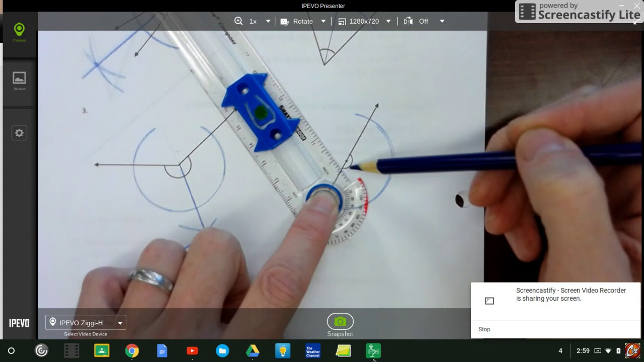This screenshot has height=362, width=644.
Task: Open YouTube from shelf
Action: pyautogui.click(x=192, y=351)
